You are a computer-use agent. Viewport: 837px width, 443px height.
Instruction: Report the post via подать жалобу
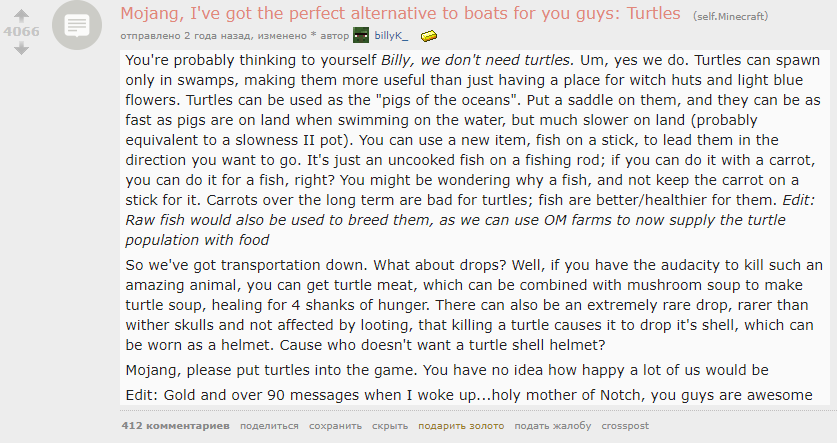click(x=553, y=425)
